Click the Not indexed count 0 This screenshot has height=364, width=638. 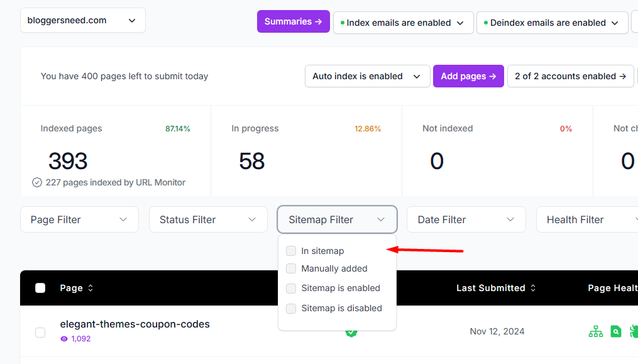click(x=437, y=161)
